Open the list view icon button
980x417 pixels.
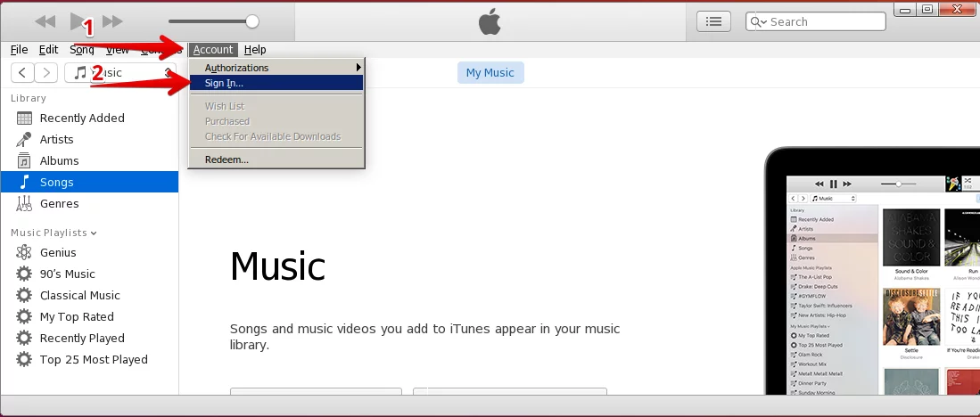pyautogui.click(x=713, y=22)
